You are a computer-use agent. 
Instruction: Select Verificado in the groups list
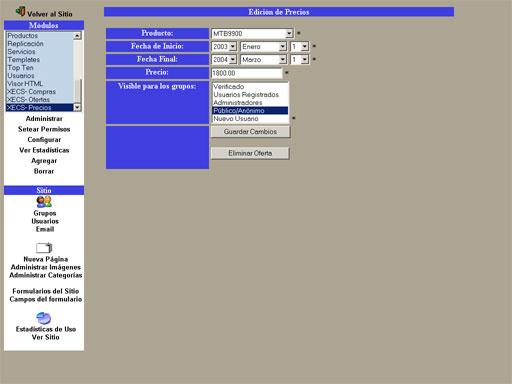pos(250,87)
